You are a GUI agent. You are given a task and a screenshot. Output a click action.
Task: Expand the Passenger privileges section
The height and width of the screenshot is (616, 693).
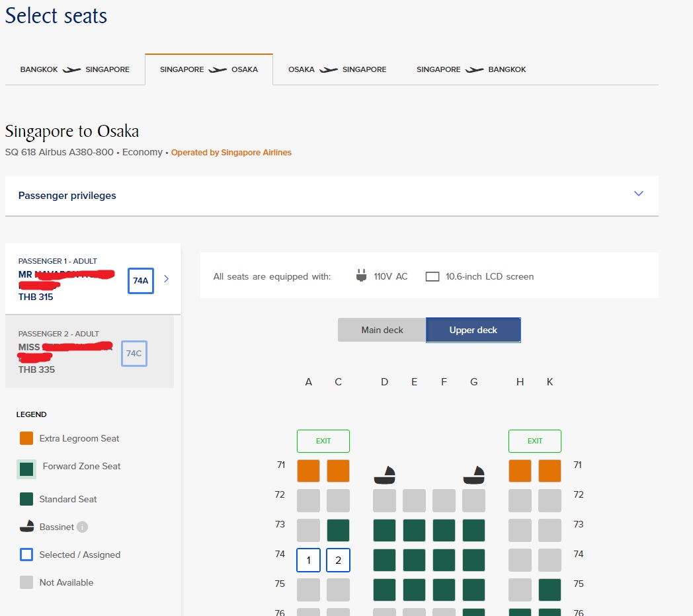click(x=638, y=194)
